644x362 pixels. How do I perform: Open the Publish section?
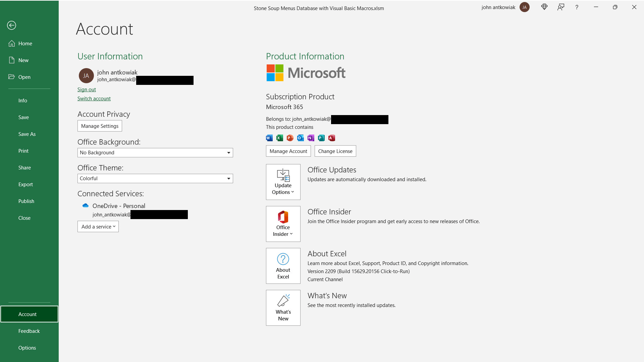pyautogui.click(x=29, y=201)
